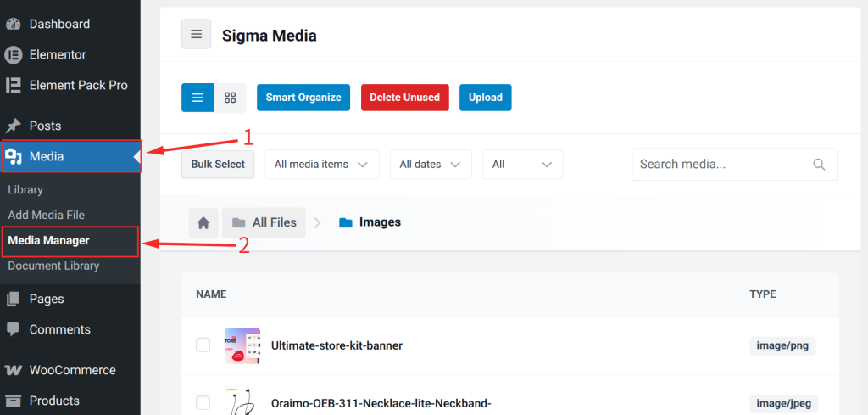Click the gray All Files folder icon
This screenshot has width=868, height=415.
tap(238, 222)
